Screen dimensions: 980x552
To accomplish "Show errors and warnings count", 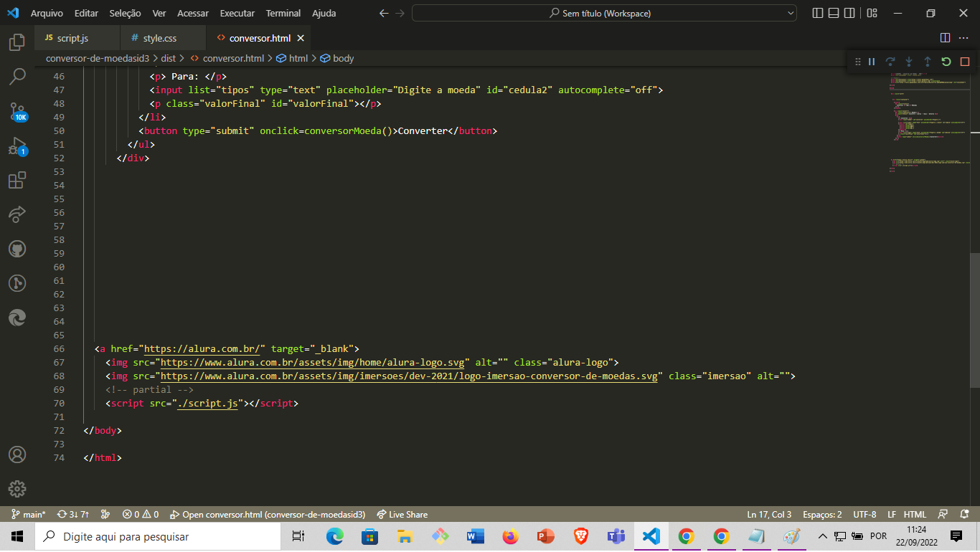I will tap(141, 514).
